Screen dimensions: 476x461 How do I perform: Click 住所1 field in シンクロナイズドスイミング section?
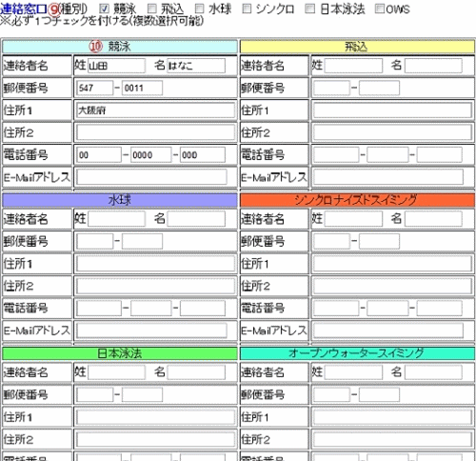(x=392, y=264)
